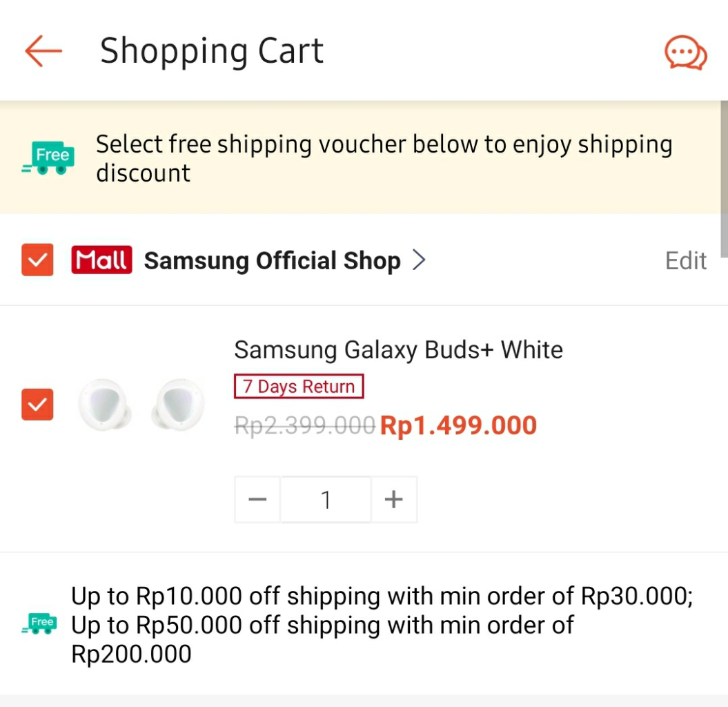Image resolution: width=728 pixels, height=707 pixels.
Task: Open the Samsung Galaxy Buds+ White product title
Action: [x=398, y=350]
